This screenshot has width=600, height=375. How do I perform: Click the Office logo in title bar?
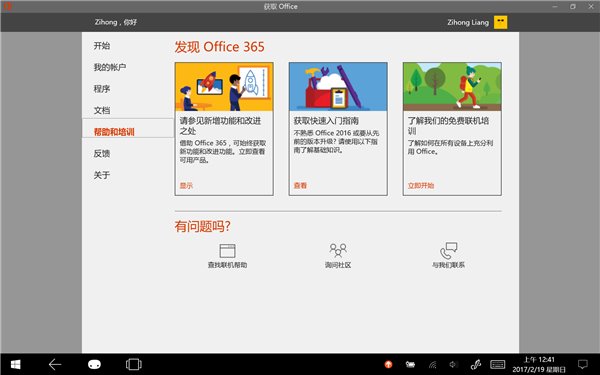click(x=7, y=6)
